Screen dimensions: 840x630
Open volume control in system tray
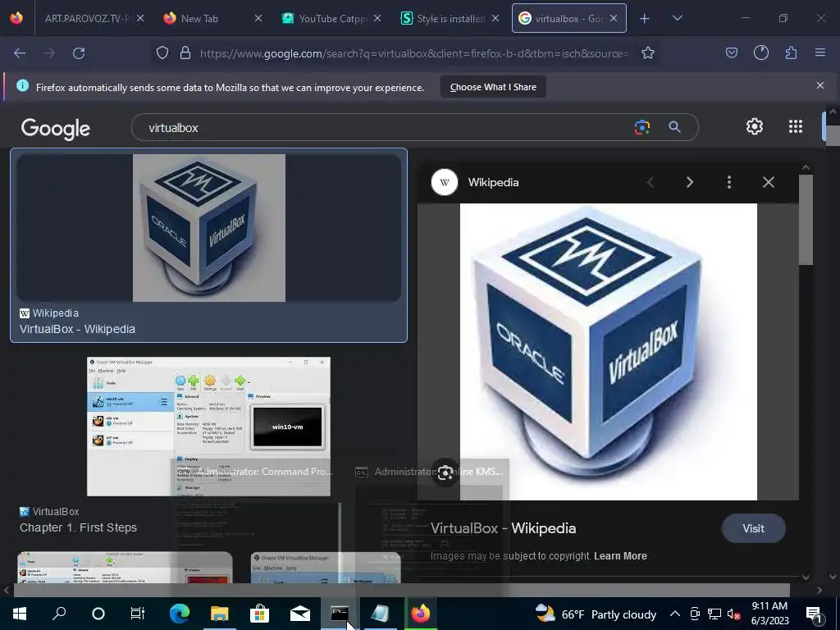click(734, 614)
